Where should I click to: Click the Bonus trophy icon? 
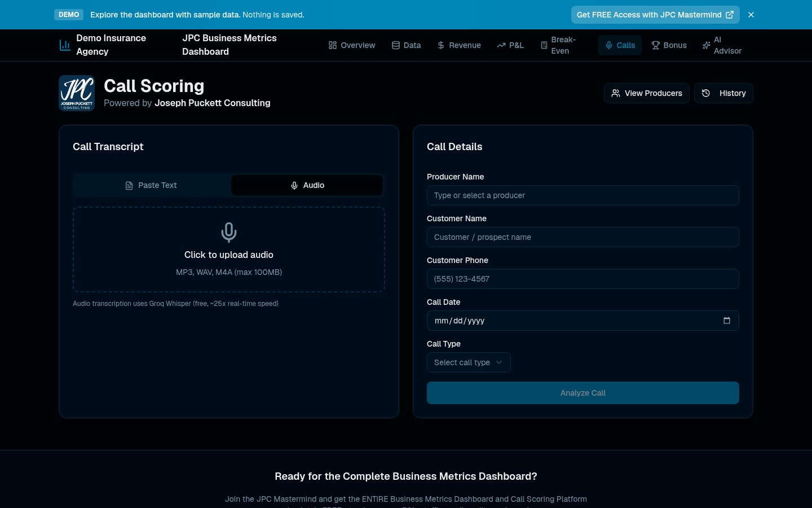point(656,45)
